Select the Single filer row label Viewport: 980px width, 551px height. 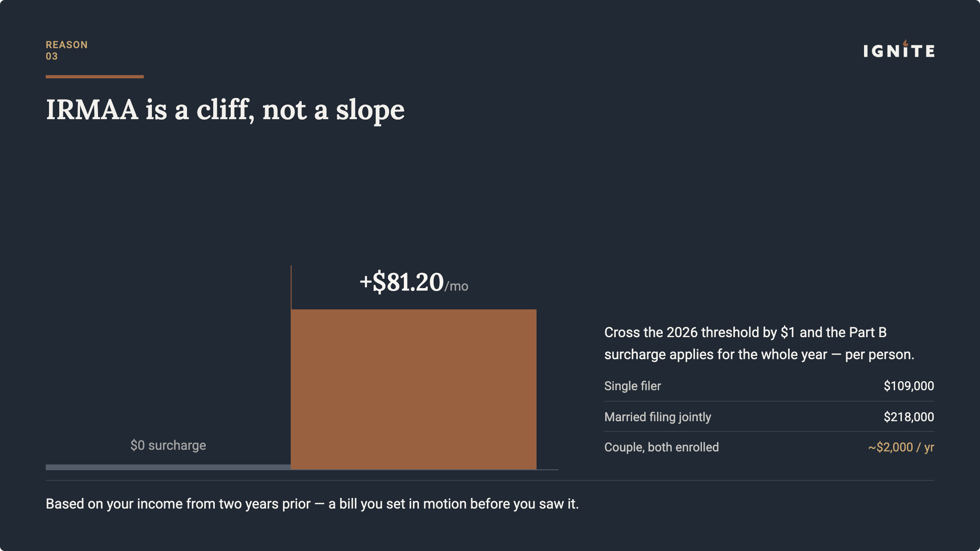coord(633,386)
